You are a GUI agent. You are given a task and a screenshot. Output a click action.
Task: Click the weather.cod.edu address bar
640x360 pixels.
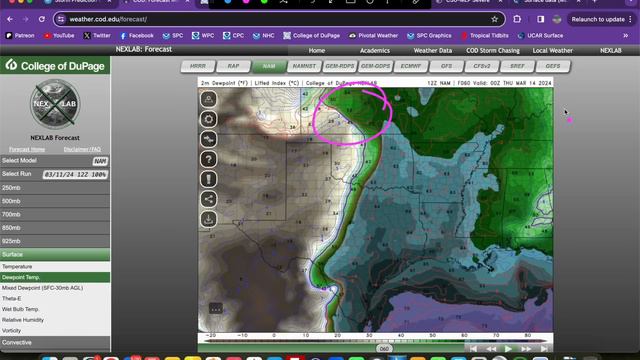[x=278, y=19]
